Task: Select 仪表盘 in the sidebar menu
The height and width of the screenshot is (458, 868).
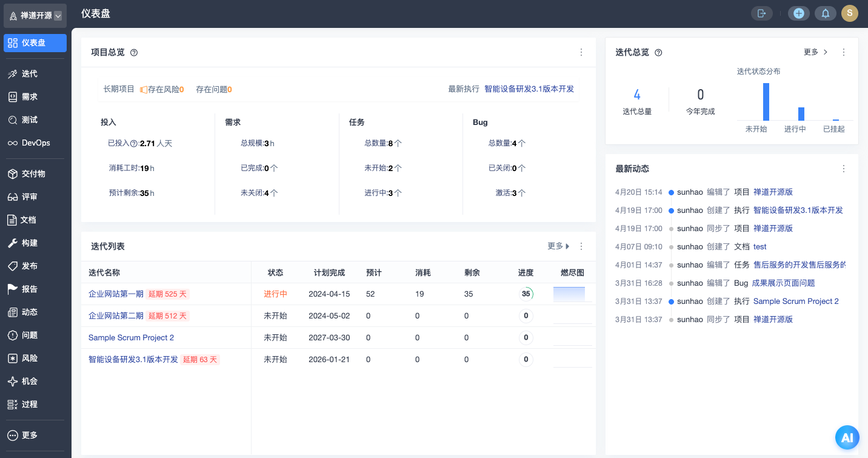Action: pos(35,43)
